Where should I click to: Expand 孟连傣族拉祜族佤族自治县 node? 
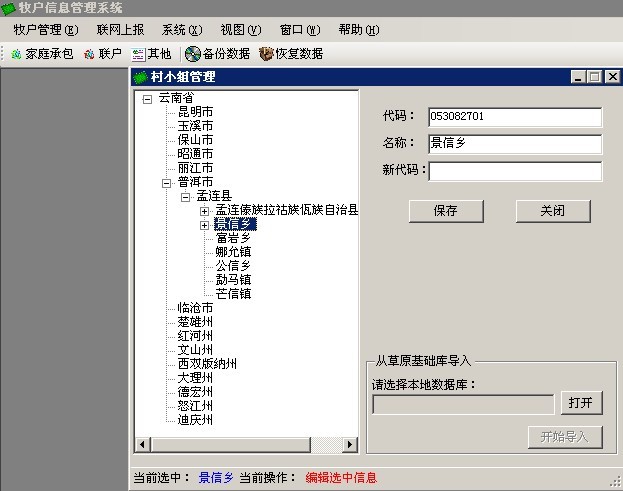tap(205, 211)
